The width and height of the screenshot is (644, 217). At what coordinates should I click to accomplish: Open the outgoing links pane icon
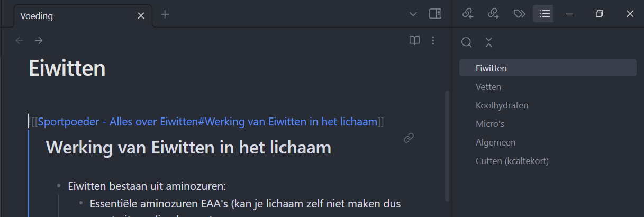(x=494, y=14)
